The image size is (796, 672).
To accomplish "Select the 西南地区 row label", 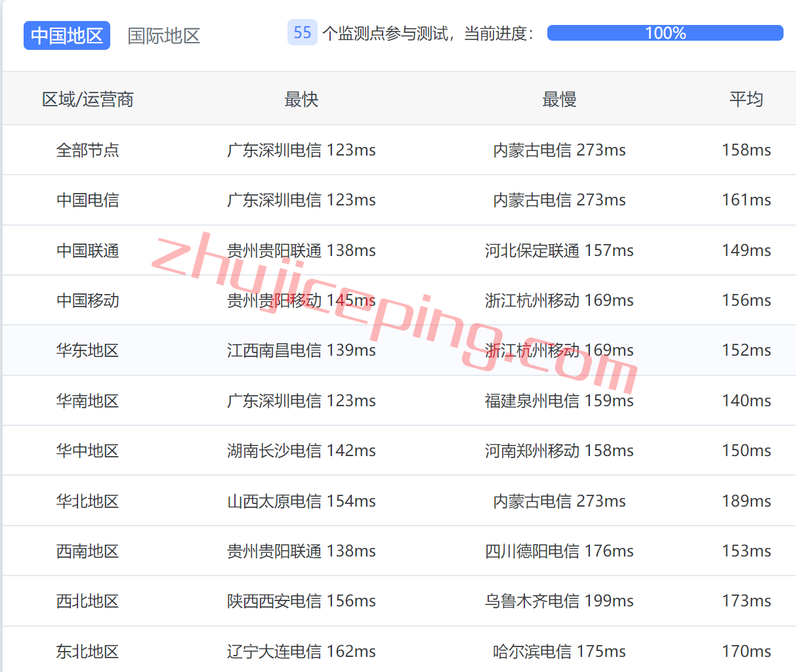I will click(88, 551).
